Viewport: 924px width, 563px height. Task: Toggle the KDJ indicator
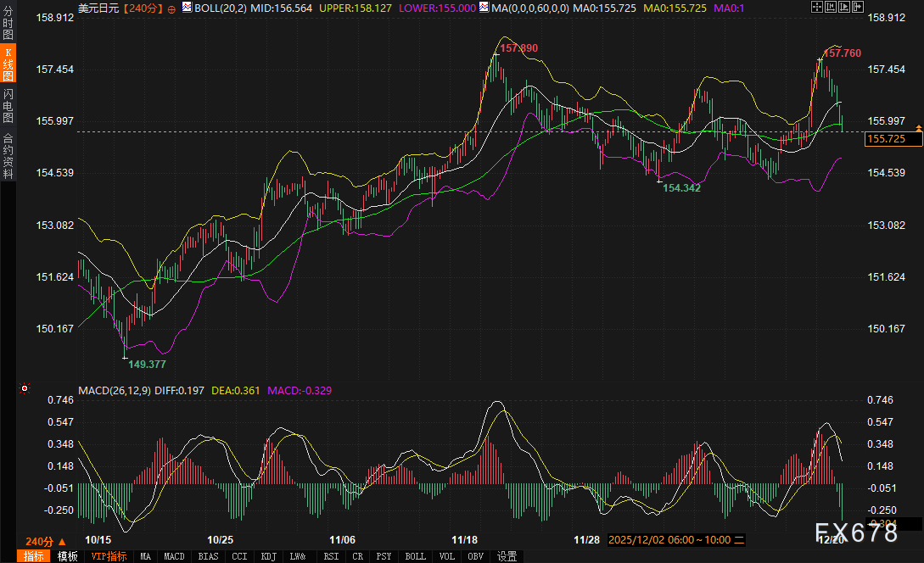tap(269, 556)
